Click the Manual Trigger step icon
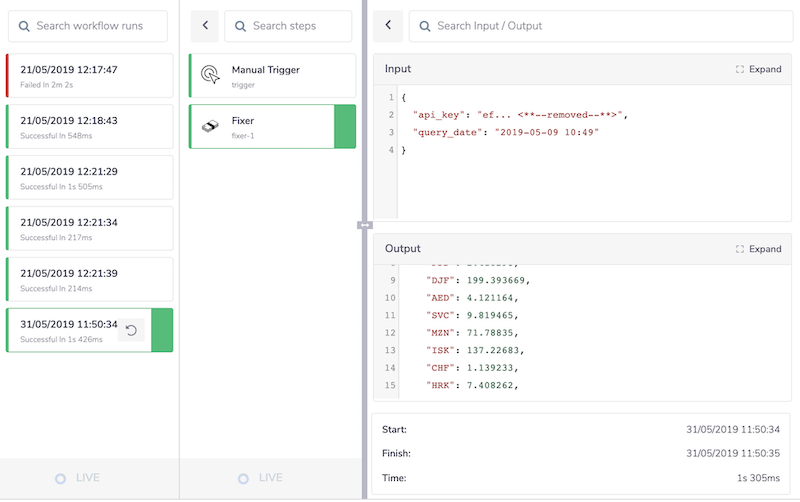The height and width of the screenshot is (502, 800). (x=210, y=75)
